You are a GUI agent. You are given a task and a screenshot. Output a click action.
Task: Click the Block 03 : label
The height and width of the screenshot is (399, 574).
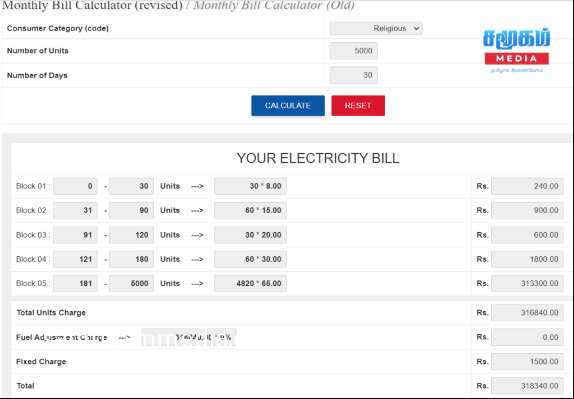tap(33, 235)
